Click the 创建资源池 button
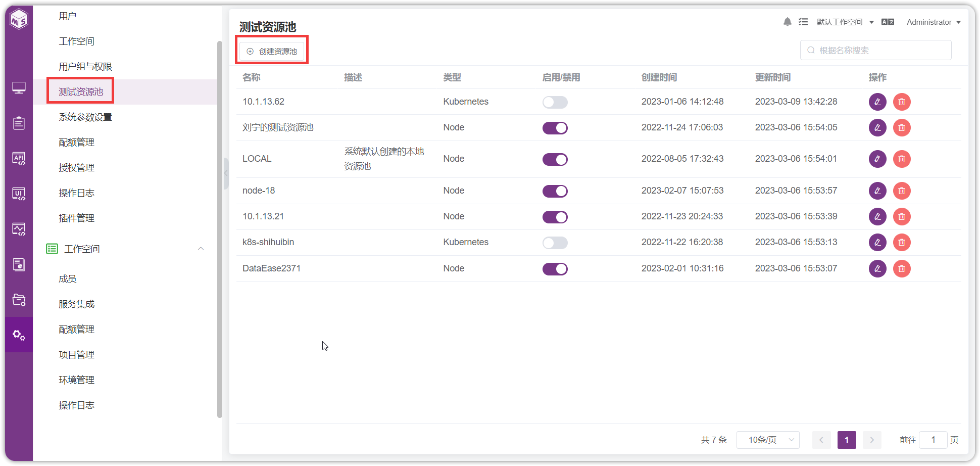Viewport: 980px width, 466px height. [272, 51]
